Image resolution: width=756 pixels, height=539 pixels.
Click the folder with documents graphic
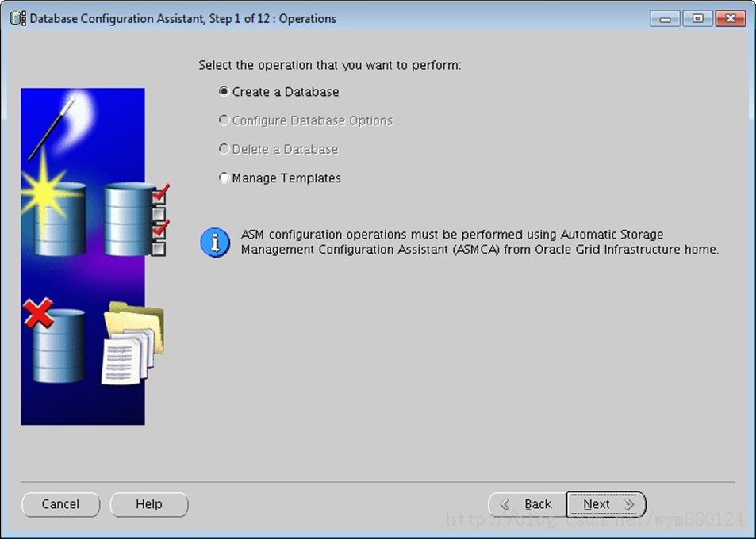coord(133,343)
